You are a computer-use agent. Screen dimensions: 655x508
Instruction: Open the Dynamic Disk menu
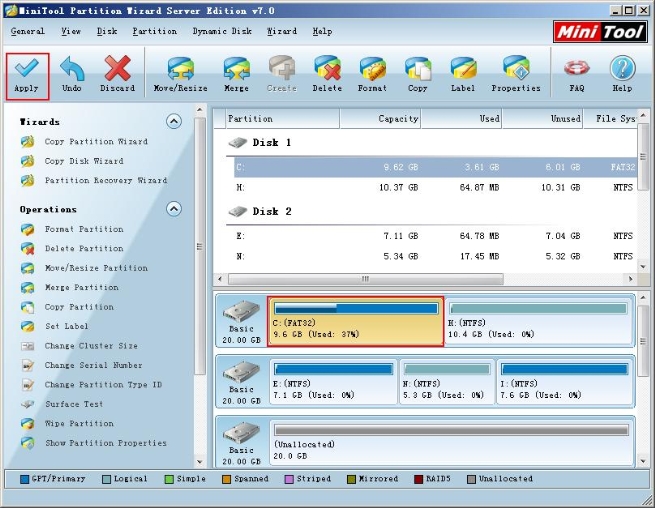222,31
